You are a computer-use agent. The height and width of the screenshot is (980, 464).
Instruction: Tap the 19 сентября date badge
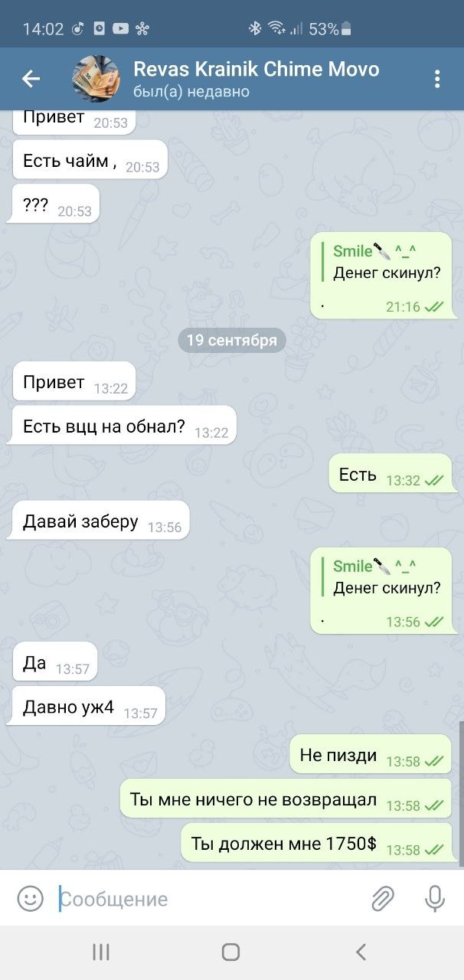[x=232, y=340]
